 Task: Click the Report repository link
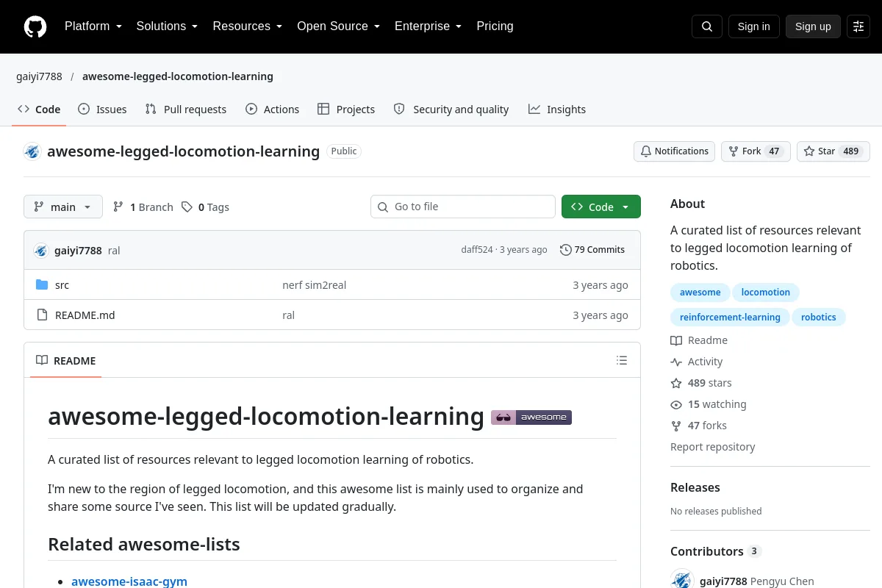coord(713,447)
